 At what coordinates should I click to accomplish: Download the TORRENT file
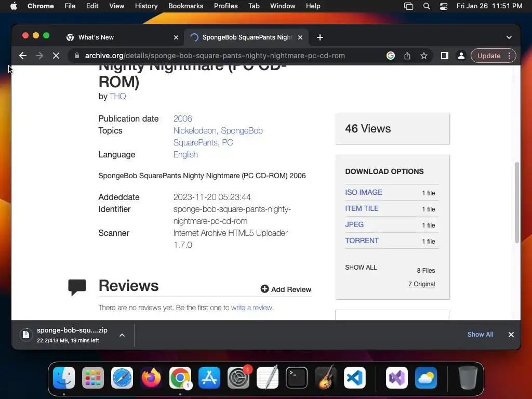click(362, 241)
